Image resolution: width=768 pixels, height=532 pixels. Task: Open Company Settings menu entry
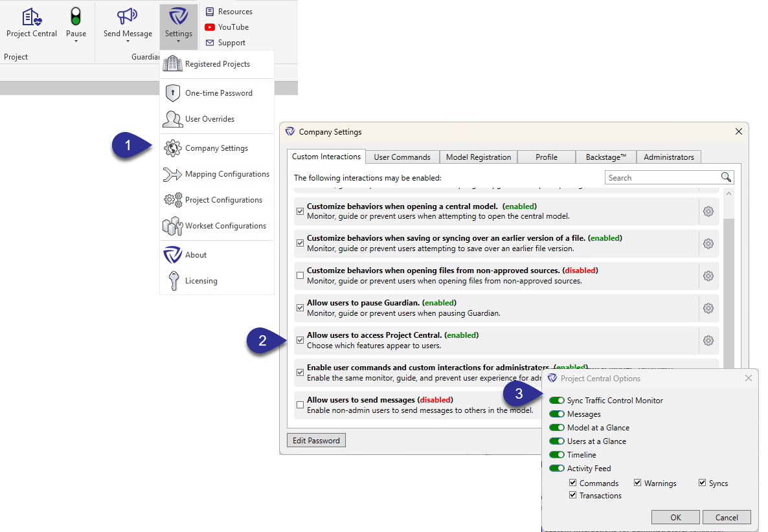point(217,148)
